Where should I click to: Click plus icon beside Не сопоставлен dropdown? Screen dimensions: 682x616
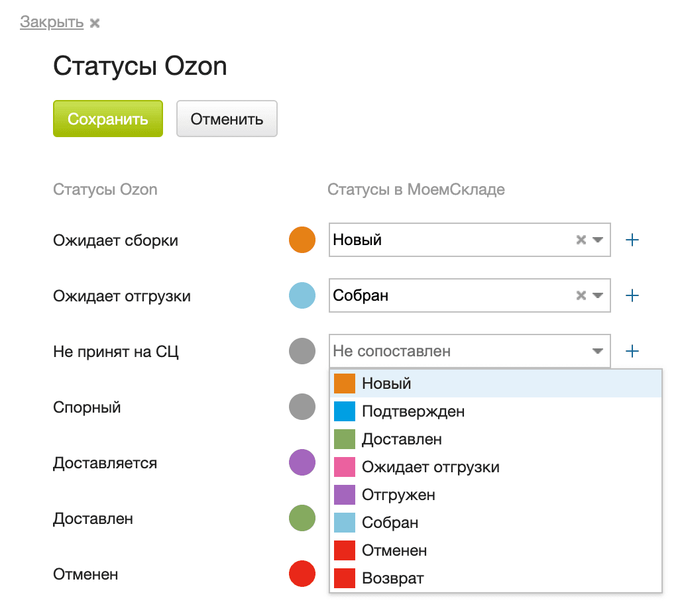[632, 351]
